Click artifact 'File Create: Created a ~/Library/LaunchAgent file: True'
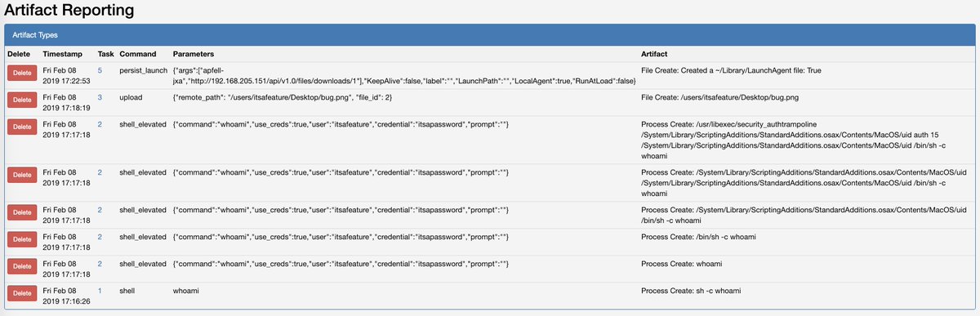980x316 pixels. (731, 71)
